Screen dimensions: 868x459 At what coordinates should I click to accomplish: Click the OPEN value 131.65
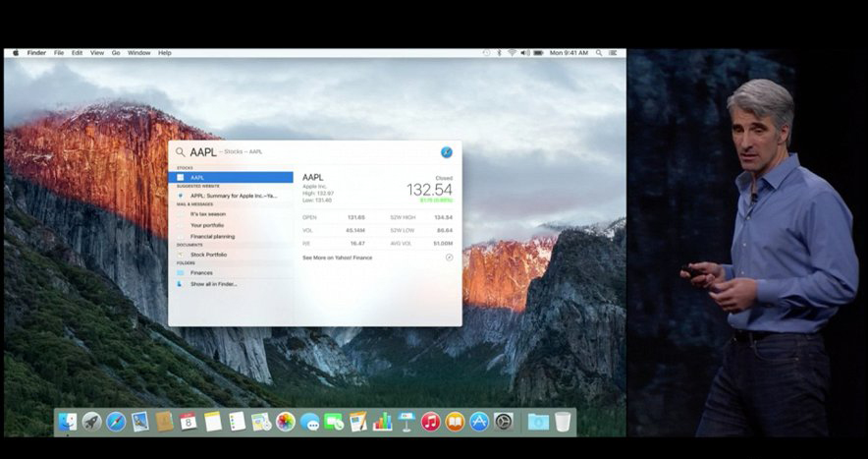356,217
